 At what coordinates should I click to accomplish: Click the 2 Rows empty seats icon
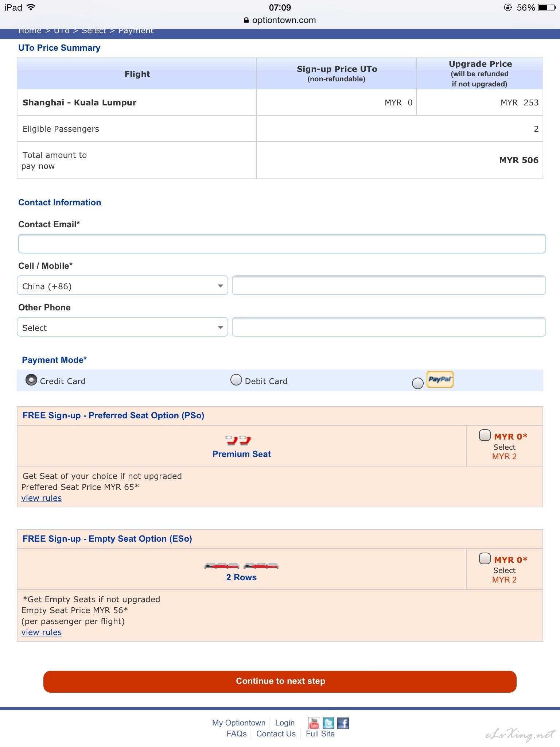[241, 566]
